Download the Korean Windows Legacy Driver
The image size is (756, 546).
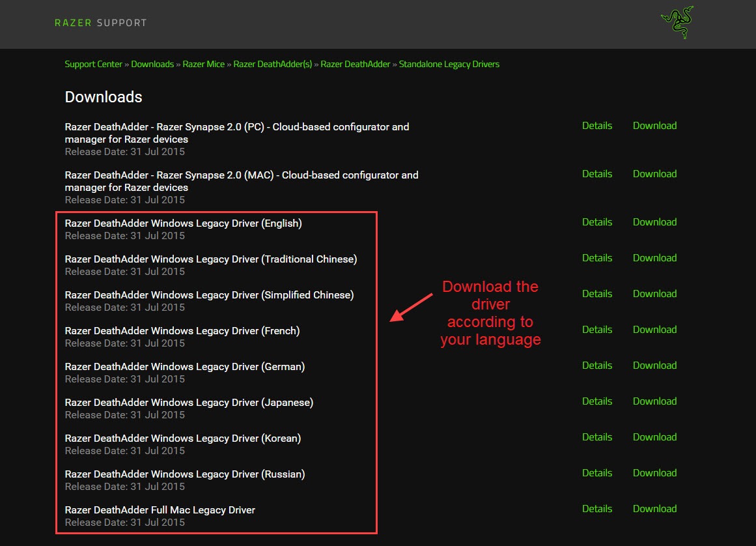(654, 437)
